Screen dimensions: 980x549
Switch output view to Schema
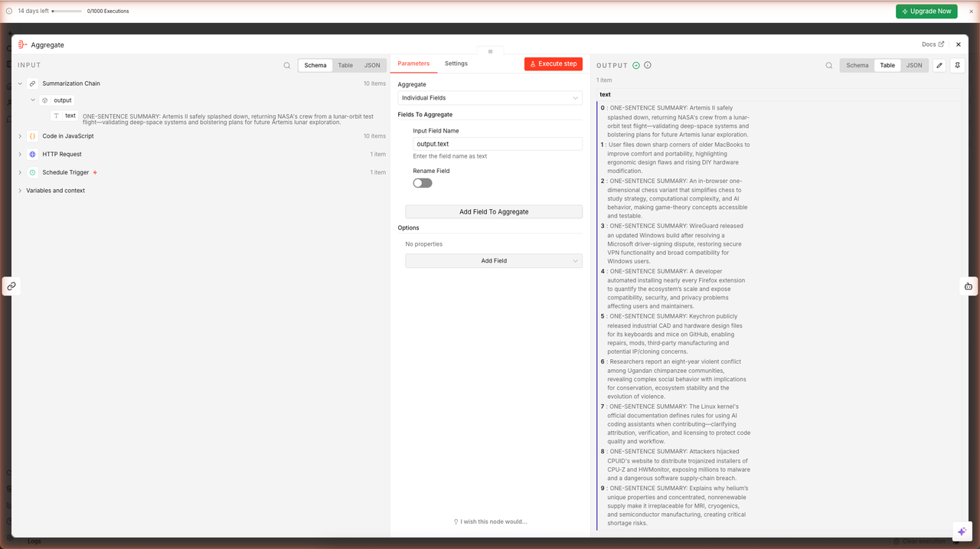[x=857, y=66]
